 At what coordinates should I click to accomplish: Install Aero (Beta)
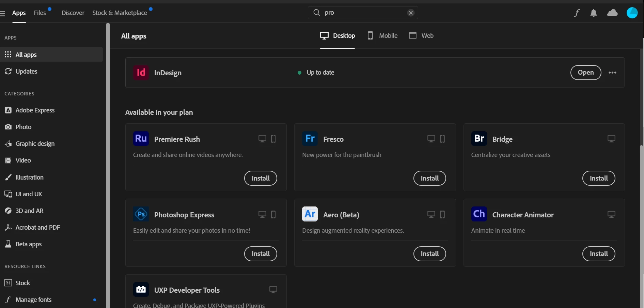click(430, 254)
